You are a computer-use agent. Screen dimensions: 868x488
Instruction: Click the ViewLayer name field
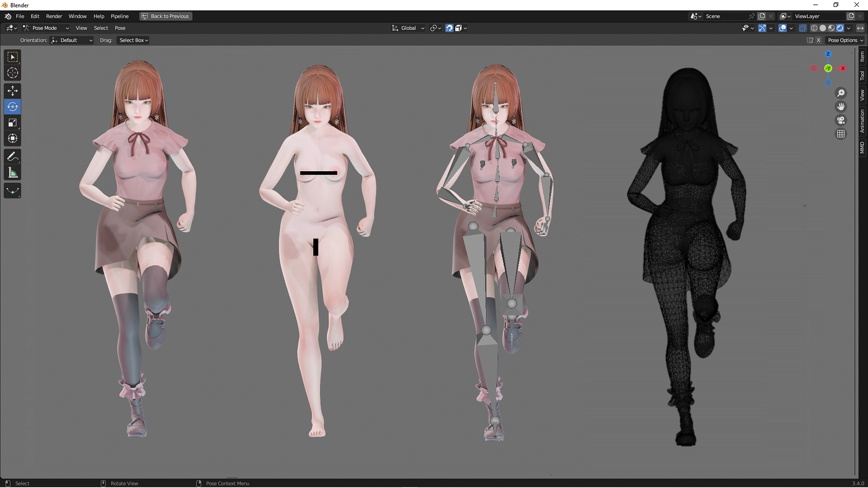[820, 16]
